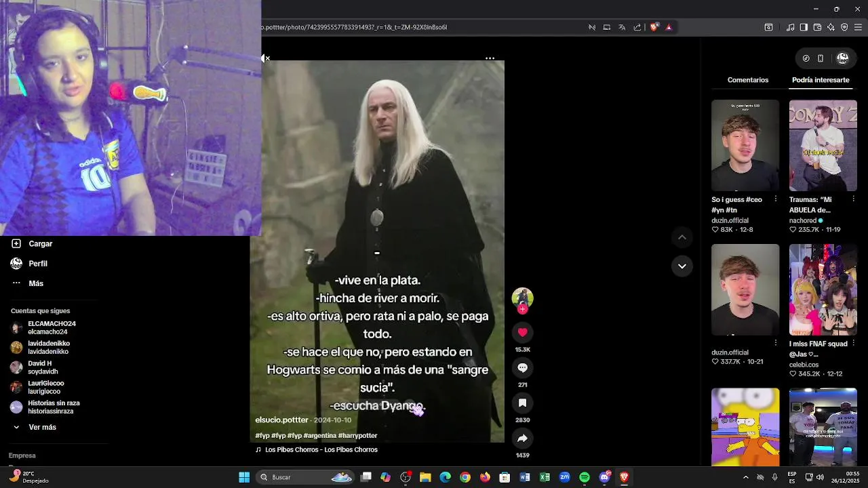Open the Leo AI sparkle icon
The height and width of the screenshot is (488, 868).
[x=831, y=27]
